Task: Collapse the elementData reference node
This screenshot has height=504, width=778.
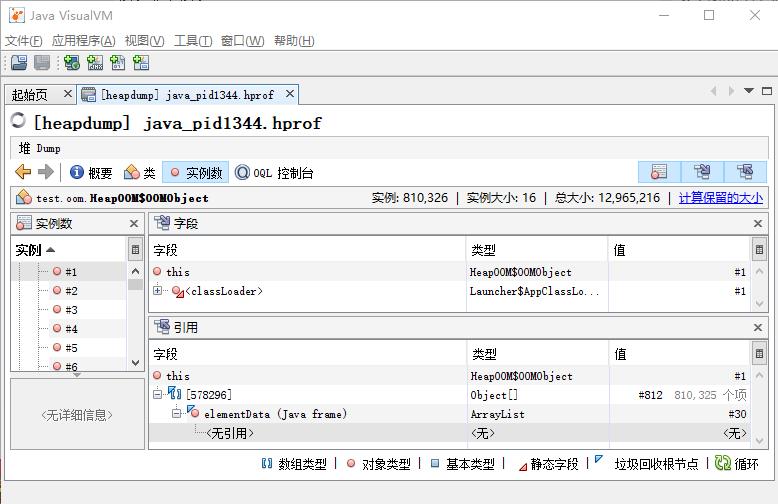Action: 176,413
